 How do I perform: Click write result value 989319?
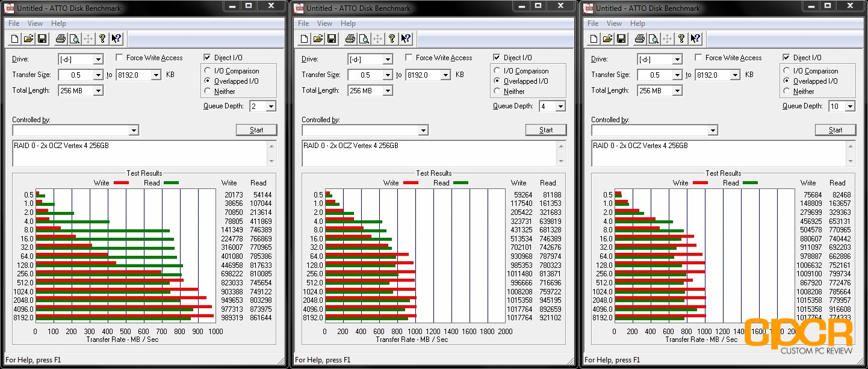pyautogui.click(x=232, y=318)
